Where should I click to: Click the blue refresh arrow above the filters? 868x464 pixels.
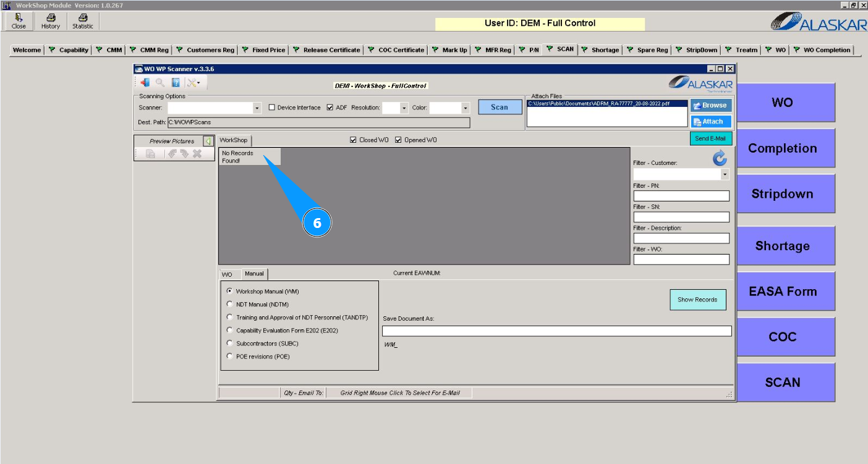tap(720, 158)
